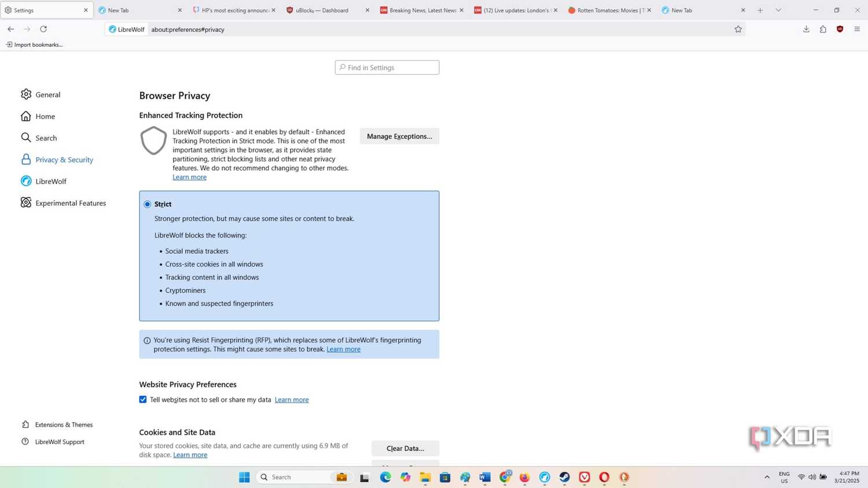Open the General settings section
868x488 pixels.
(41, 94)
